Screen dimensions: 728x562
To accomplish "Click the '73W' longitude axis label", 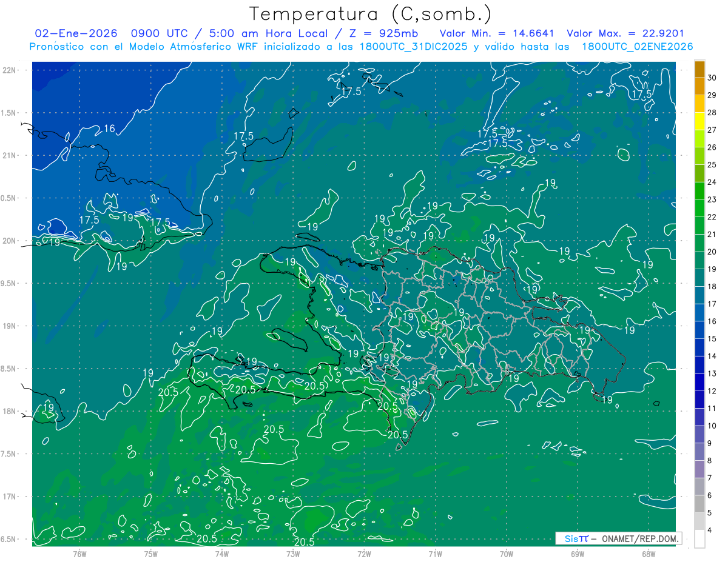I will 293,554.
